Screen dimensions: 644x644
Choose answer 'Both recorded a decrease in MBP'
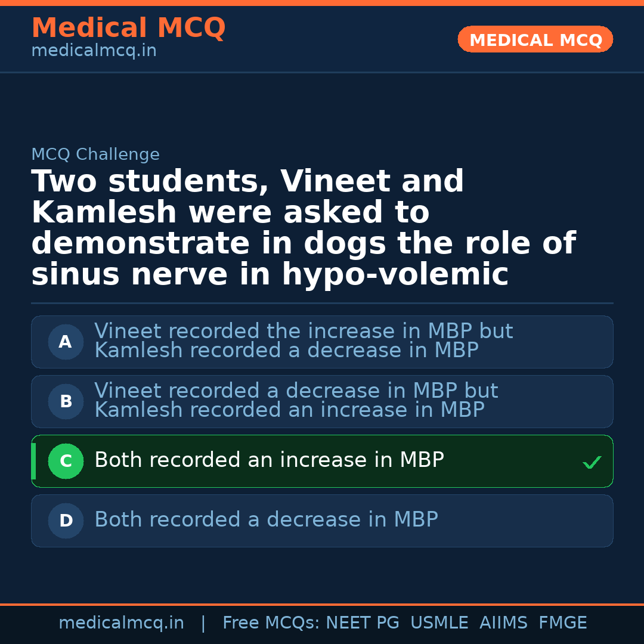266,520
